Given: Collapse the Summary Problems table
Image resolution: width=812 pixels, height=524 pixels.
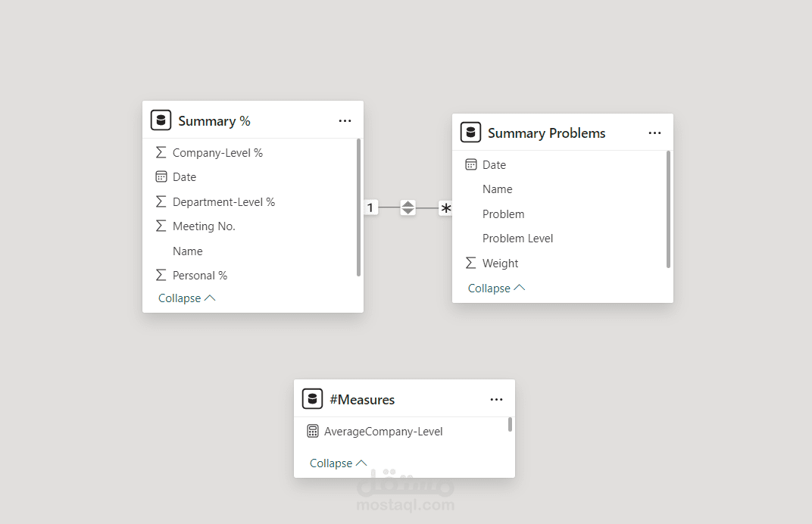Looking at the screenshot, I should pyautogui.click(x=496, y=289).
